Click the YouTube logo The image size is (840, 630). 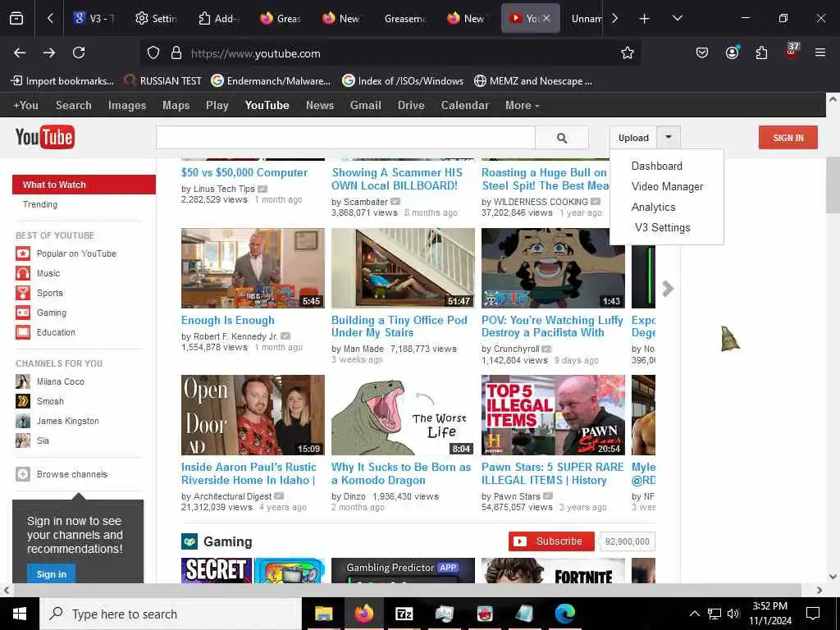pyautogui.click(x=45, y=137)
